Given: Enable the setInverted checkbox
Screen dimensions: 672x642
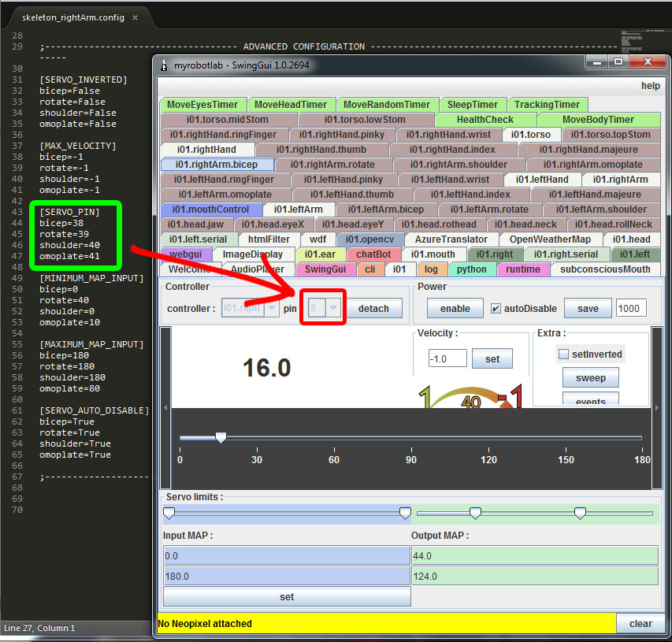Looking at the screenshot, I should 563,354.
